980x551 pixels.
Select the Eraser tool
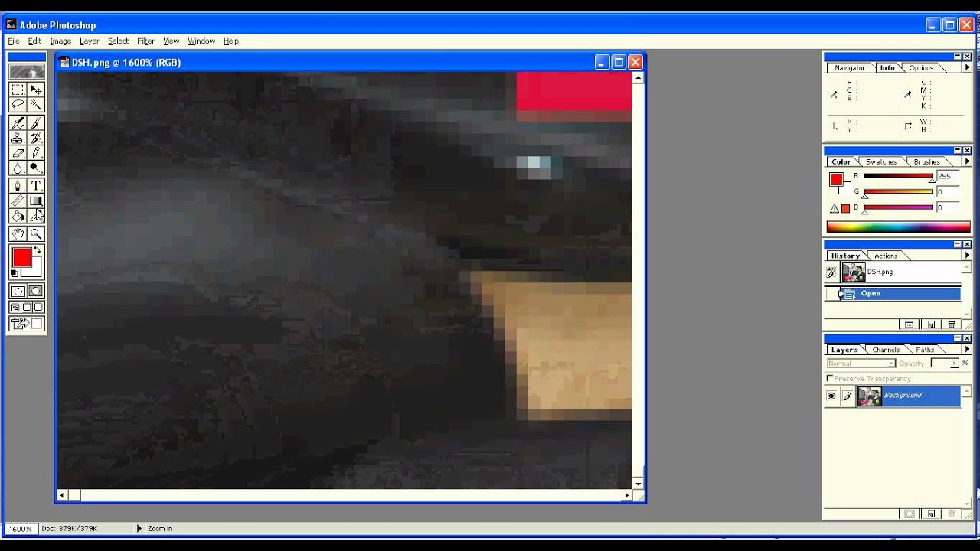(18, 153)
